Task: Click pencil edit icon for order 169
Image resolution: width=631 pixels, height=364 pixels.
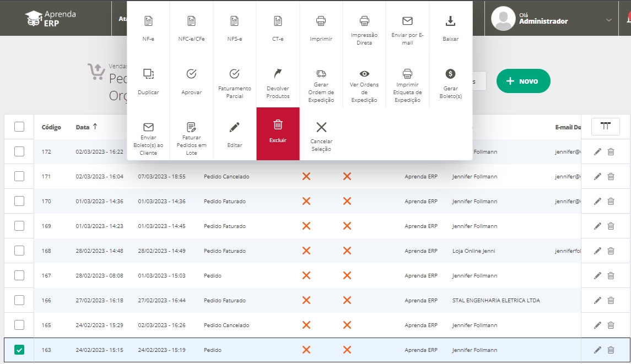Action: click(597, 226)
